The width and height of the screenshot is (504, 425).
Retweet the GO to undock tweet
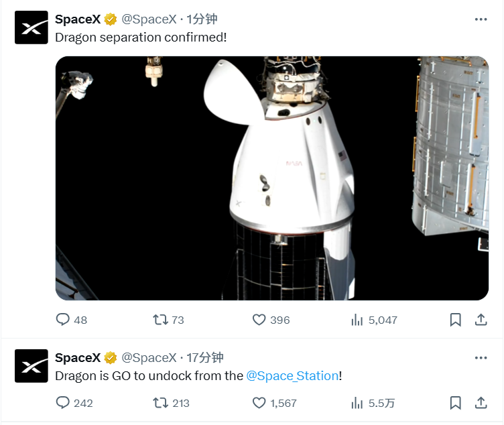tap(161, 403)
